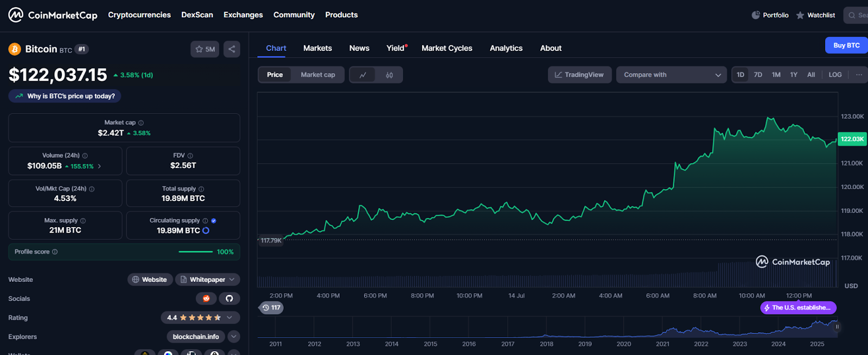The height and width of the screenshot is (355, 868).
Task: Click the 117.79K opening price label
Action: pos(270,241)
